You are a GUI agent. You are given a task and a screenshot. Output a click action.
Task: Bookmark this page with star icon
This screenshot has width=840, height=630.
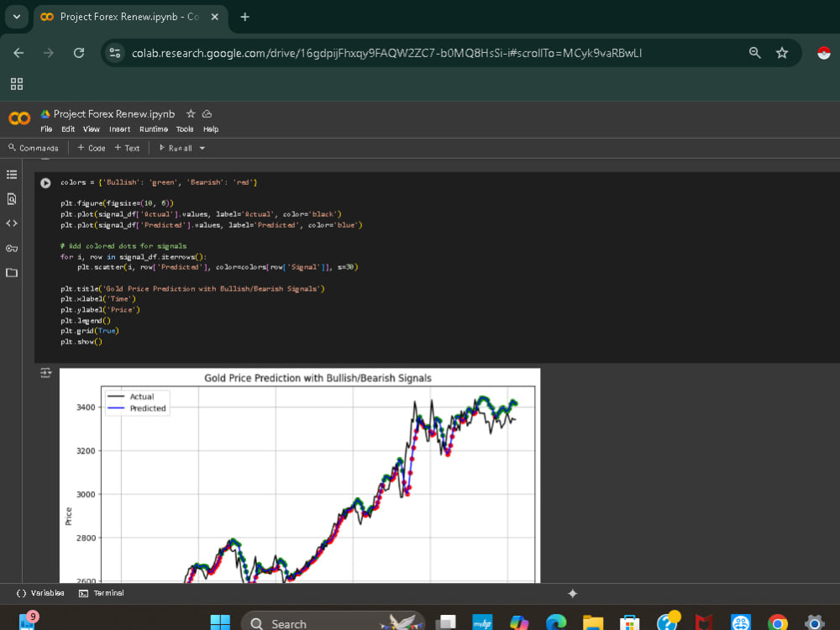point(782,52)
